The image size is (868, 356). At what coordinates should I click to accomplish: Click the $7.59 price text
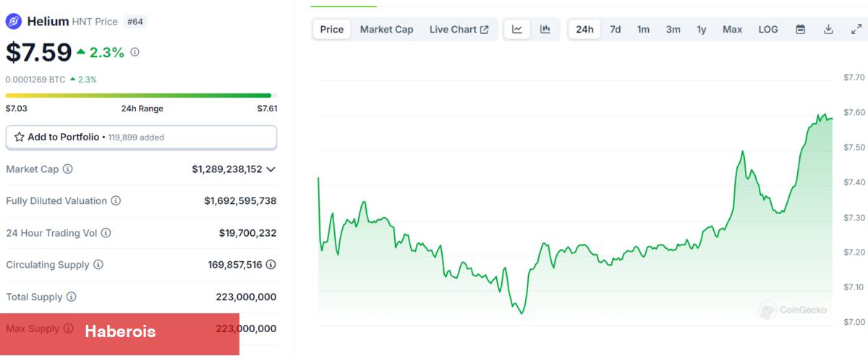click(x=39, y=52)
